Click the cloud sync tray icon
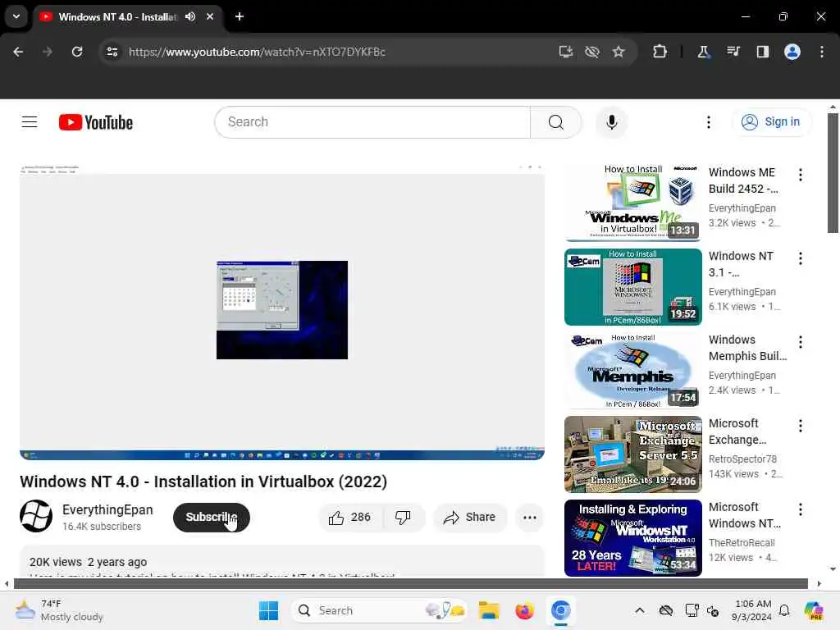Screen dimensions: 840x630 pyautogui.click(x=666, y=610)
